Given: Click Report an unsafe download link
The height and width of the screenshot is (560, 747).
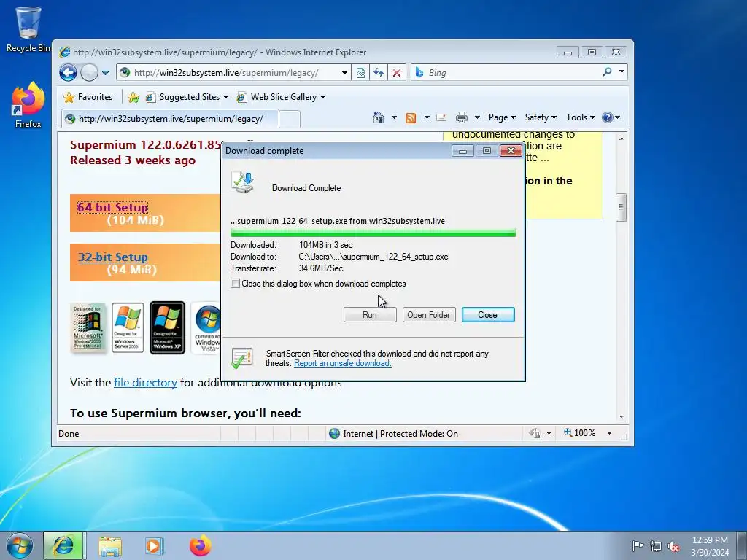Looking at the screenshot, I should [x=343, y=363].
